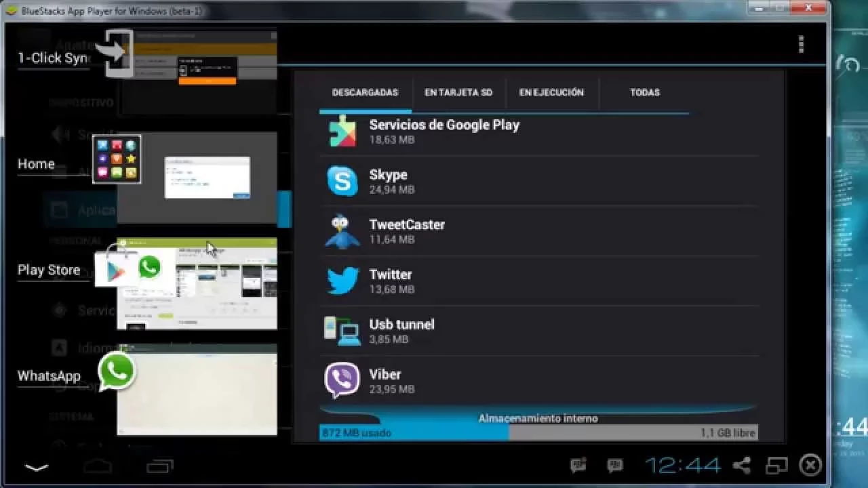The image size is (868, 488).
Task: Click the 1-Click Sync label
Action: click(x=54, y=58)
